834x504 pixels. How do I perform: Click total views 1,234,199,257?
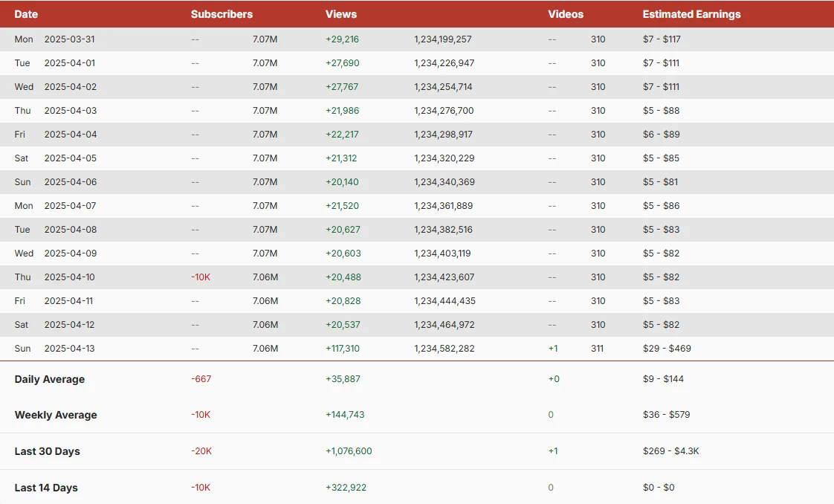(x=443, y=39)
